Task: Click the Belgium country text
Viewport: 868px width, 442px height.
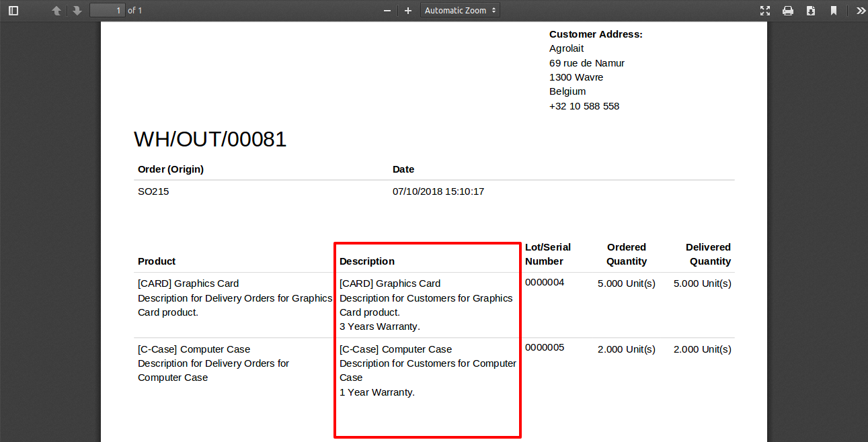Action: pyautogui.click(x=567, y=91)
